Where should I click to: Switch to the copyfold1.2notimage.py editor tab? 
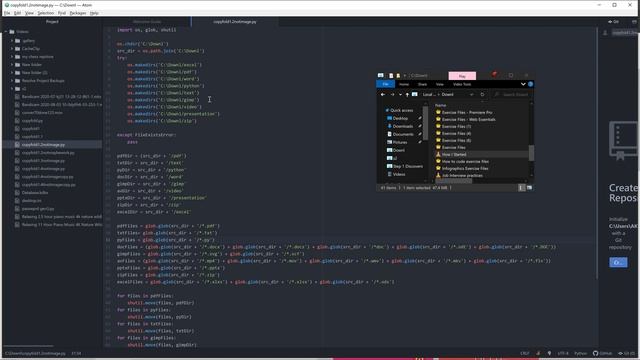[235, 22]
